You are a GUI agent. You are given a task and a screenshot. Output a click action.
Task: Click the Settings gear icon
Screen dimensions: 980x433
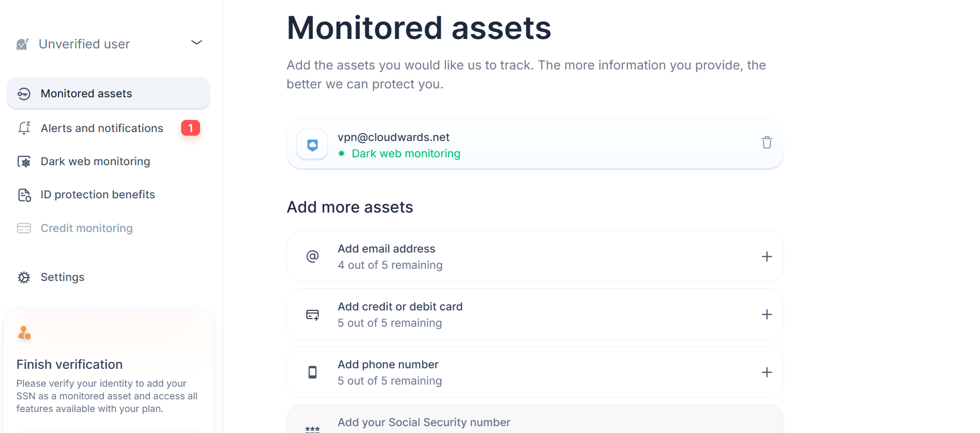coord(24,277)
